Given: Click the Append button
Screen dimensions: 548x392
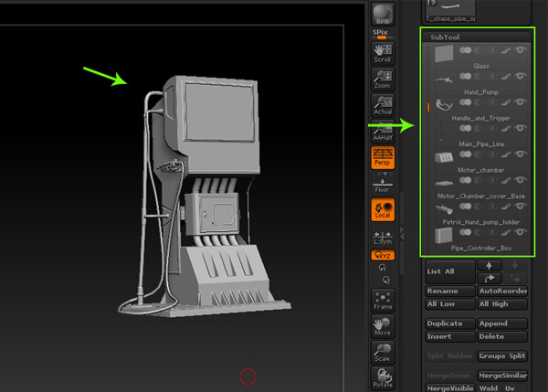Looking at the screenshot, I should tap(503, 323).
